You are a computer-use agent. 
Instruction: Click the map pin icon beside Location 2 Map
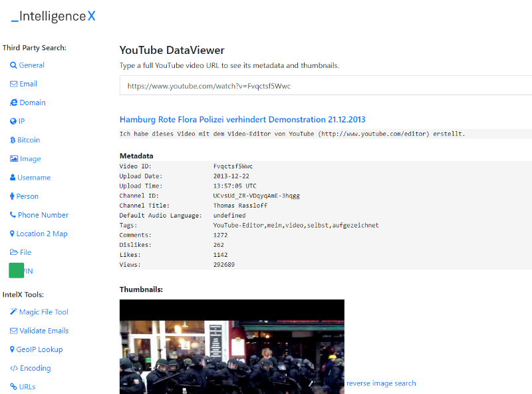pos(12,234)
